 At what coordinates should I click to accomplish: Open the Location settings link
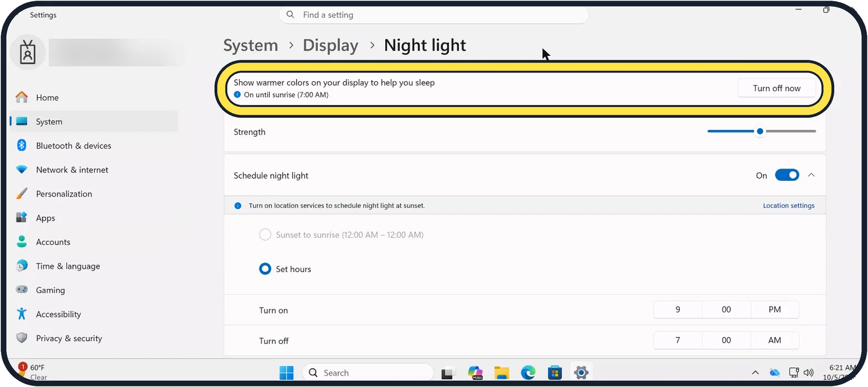[x=789, y=206]
